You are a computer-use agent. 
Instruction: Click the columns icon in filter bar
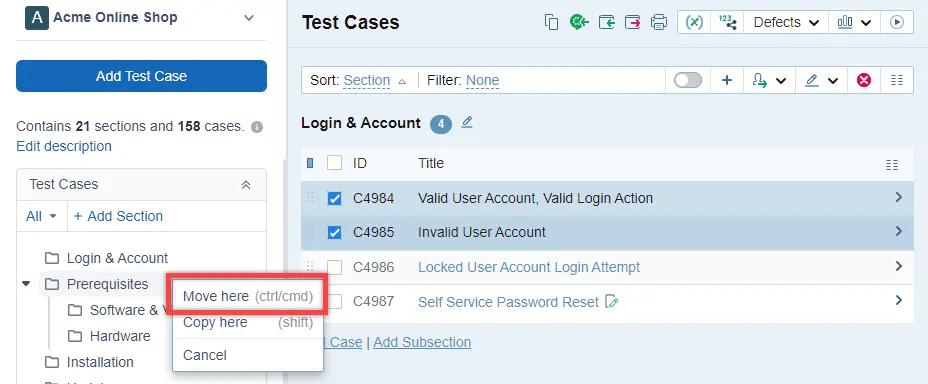pyautogui.click(x=897, y=80)
